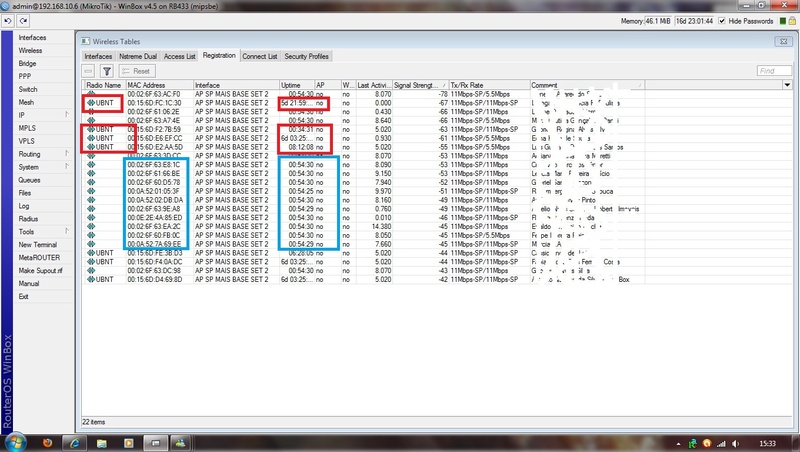Image resolution: width=800 pixels, height=452 pixels.
Task: Switch to the Security Profiles tab
Action: pyautogui.click(x=306, y=56)
